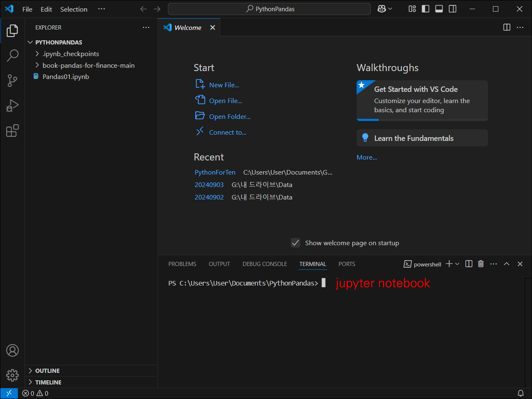Go forward with the right arrow
532x399 pixels.
click(157, 9)
